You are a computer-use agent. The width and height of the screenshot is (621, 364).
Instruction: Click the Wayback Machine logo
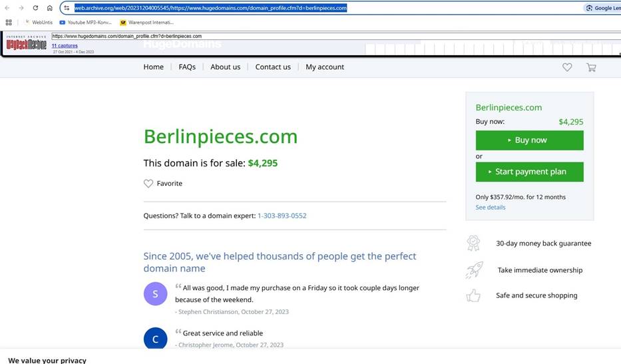point(26,44)
